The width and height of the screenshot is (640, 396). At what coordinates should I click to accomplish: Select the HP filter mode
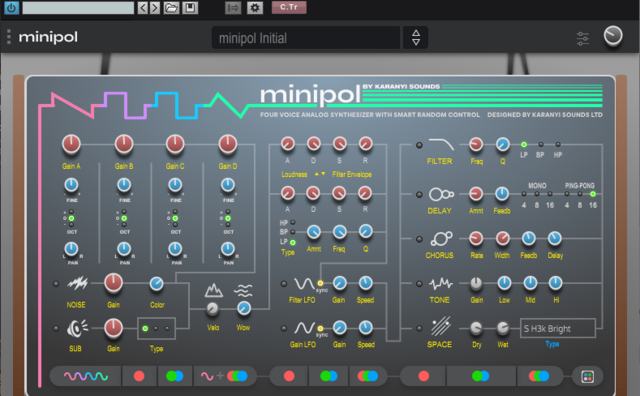coord(558,145)
